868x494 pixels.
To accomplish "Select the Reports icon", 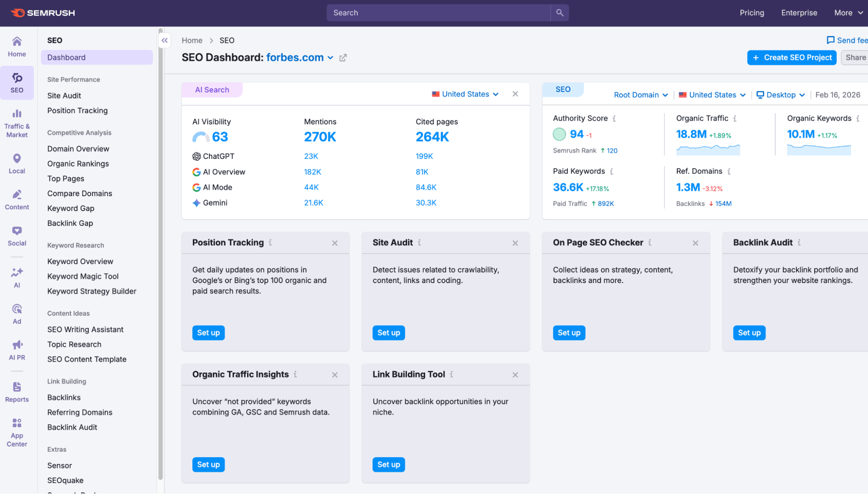I will coord(17,387).
